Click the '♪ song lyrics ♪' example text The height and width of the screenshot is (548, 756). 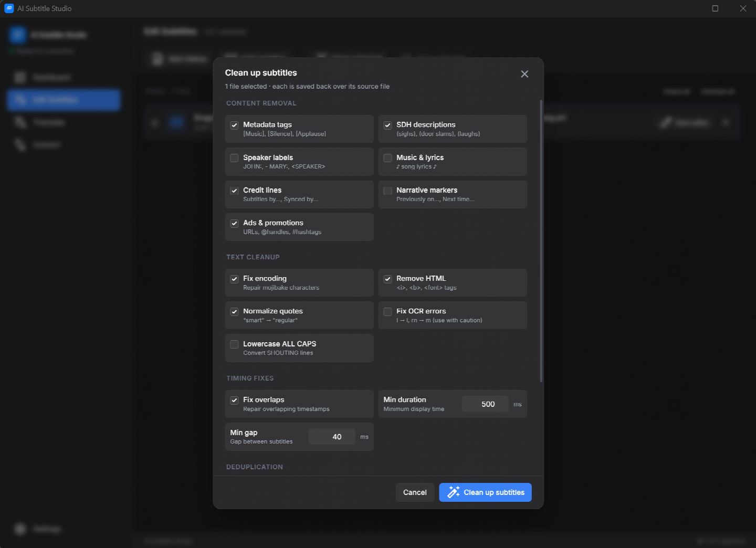point(416,166)
